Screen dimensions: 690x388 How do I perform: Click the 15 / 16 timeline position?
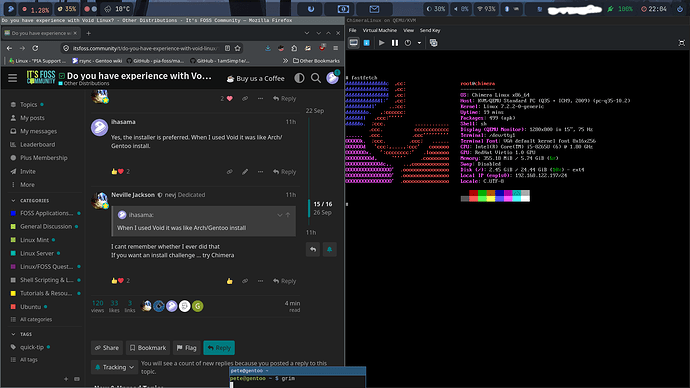323,204
